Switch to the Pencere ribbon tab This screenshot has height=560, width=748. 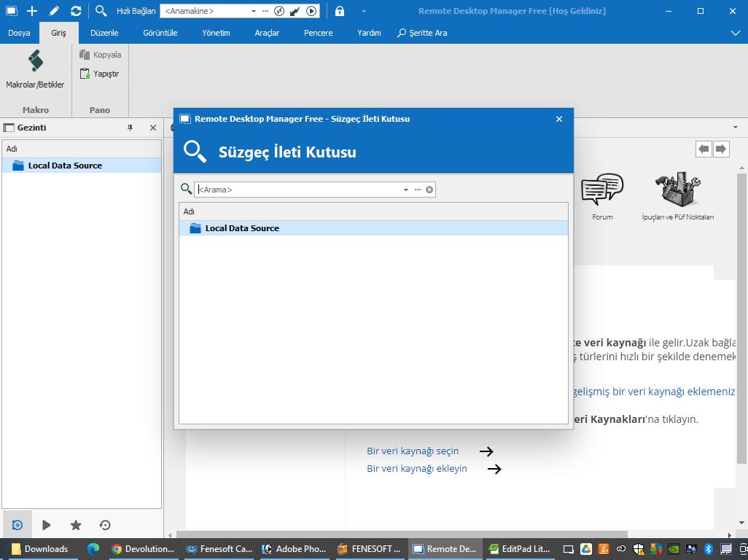tap(318, 33)
